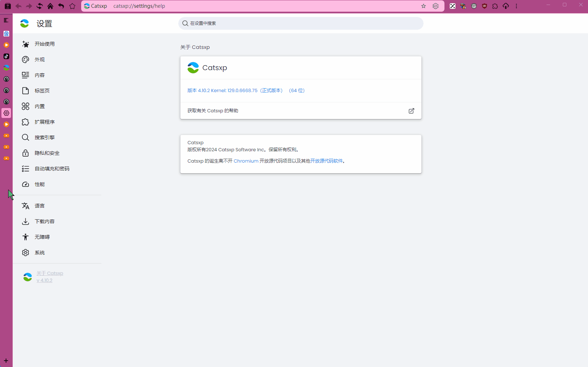Click the Catsxp logo beside 设置 title

[24, 23]
